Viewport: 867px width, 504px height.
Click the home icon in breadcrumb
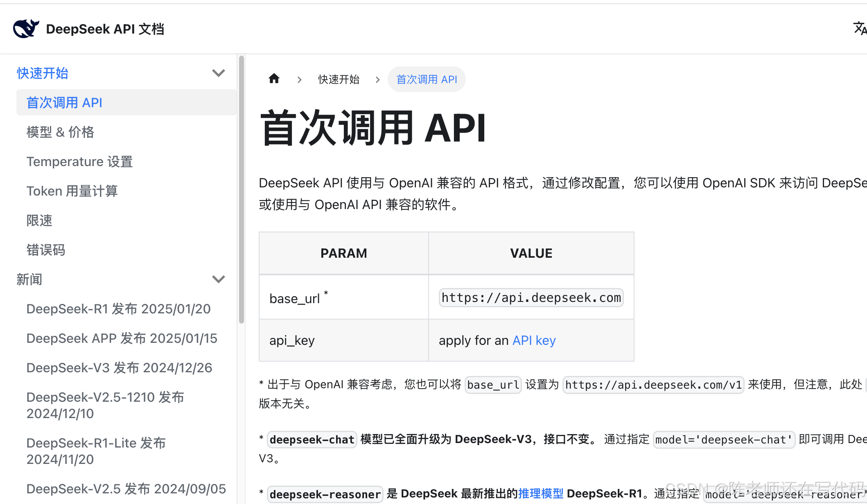274,79
